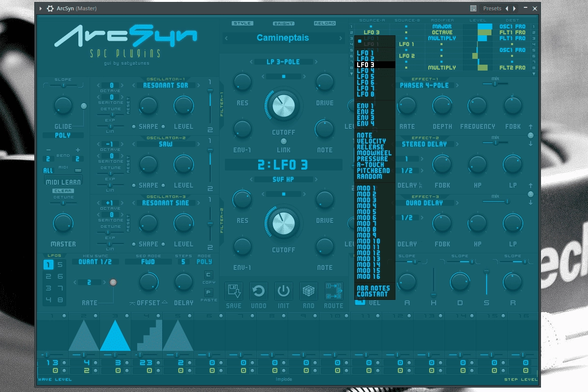Click the preset grid icon beside Presets

[473, 8]
